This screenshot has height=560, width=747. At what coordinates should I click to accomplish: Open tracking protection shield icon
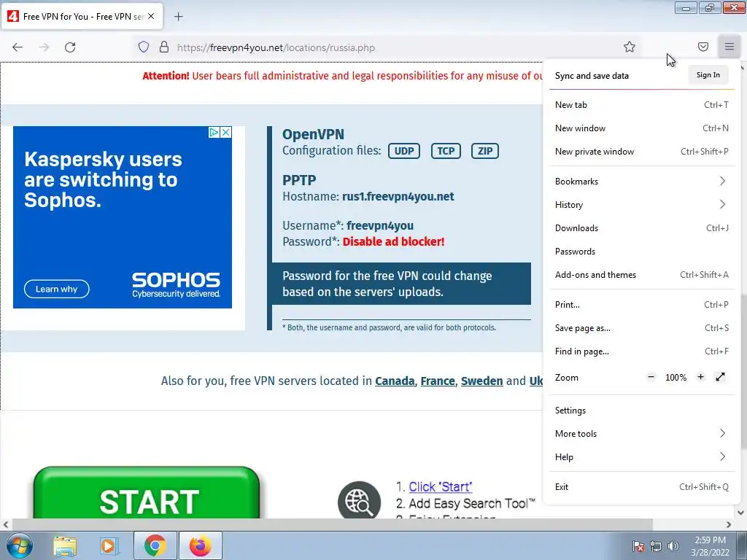(144, 47)
